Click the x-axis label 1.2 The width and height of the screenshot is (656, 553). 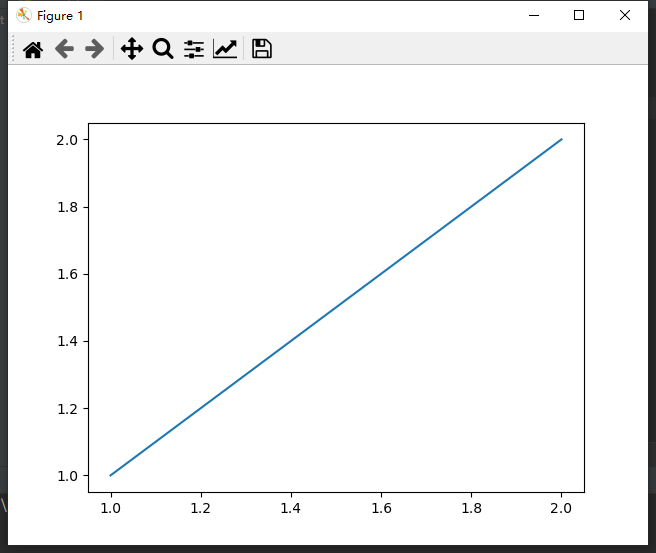(x=200, y=508)
